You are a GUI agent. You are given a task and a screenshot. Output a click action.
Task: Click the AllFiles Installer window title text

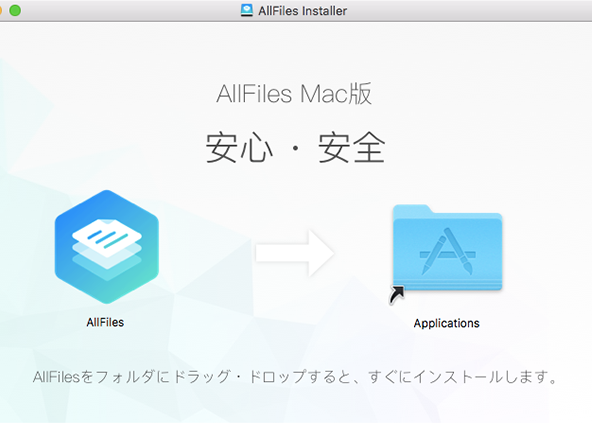(302, 11)
